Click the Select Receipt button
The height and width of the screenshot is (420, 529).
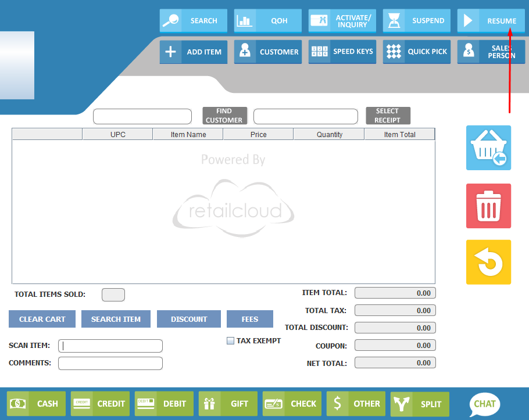(x=388, y=116)
